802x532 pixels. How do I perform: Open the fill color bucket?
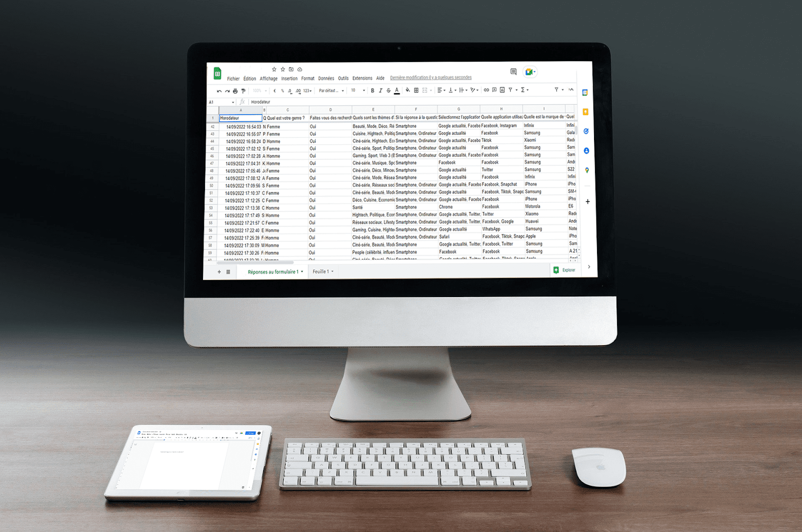click(408, 90)
